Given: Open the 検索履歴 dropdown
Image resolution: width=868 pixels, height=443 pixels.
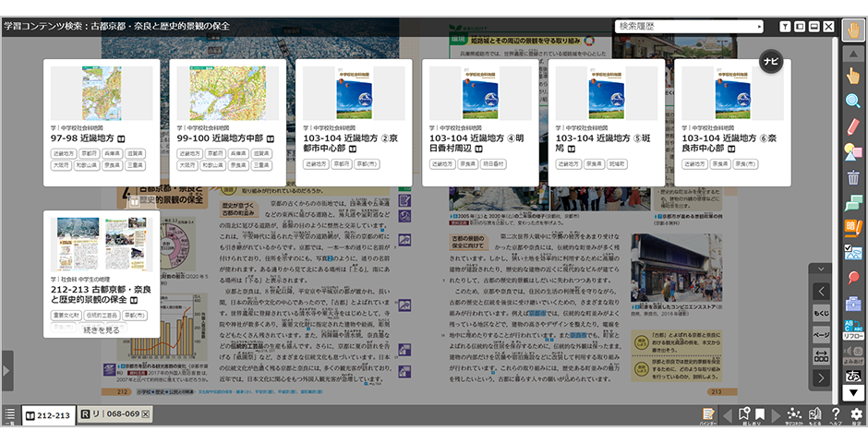Looking at the screenshot, I should 689,26.
